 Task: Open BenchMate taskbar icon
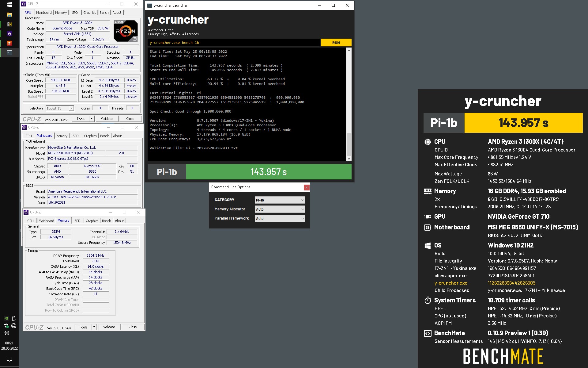pos(9,24)
